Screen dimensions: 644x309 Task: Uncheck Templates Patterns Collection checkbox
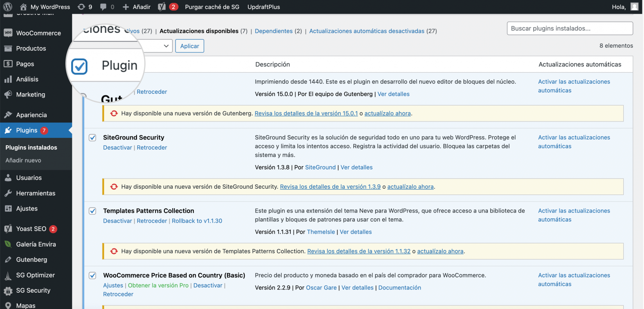(x=92, y=211)
